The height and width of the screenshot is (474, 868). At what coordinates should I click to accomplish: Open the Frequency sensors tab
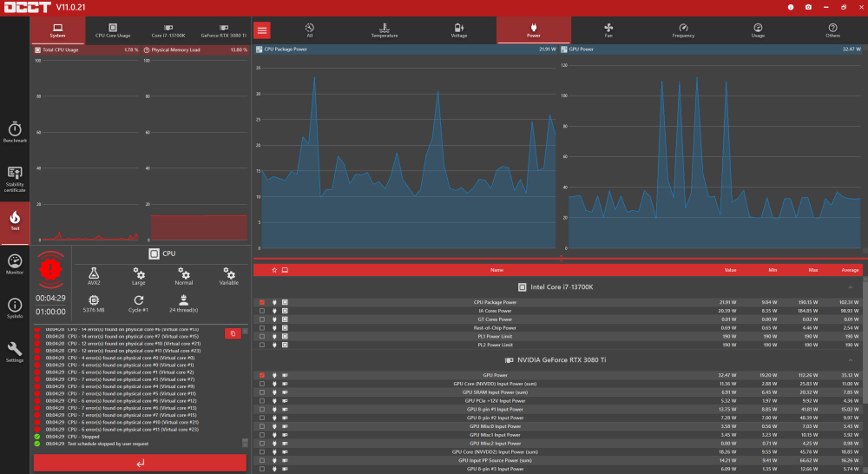[x=683, y=30]
